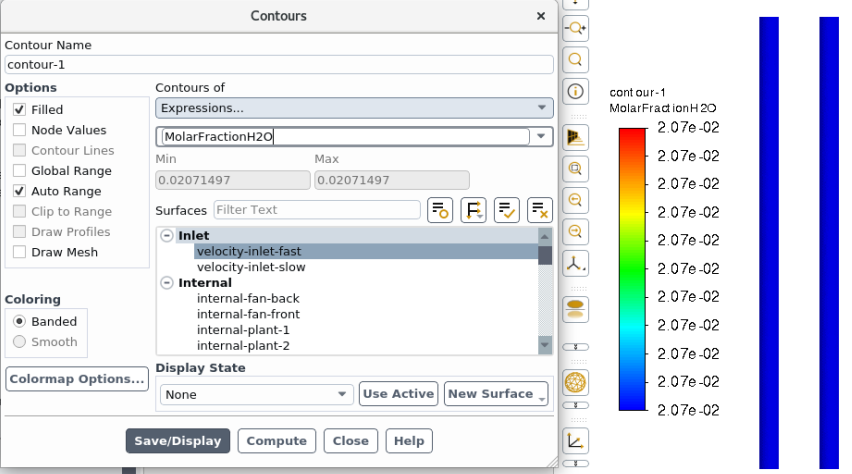Image resolution: width=852 pixels, height=474 pixels.
Task: Open the Display State dropdown showing None
Action: tap(257, 394)
